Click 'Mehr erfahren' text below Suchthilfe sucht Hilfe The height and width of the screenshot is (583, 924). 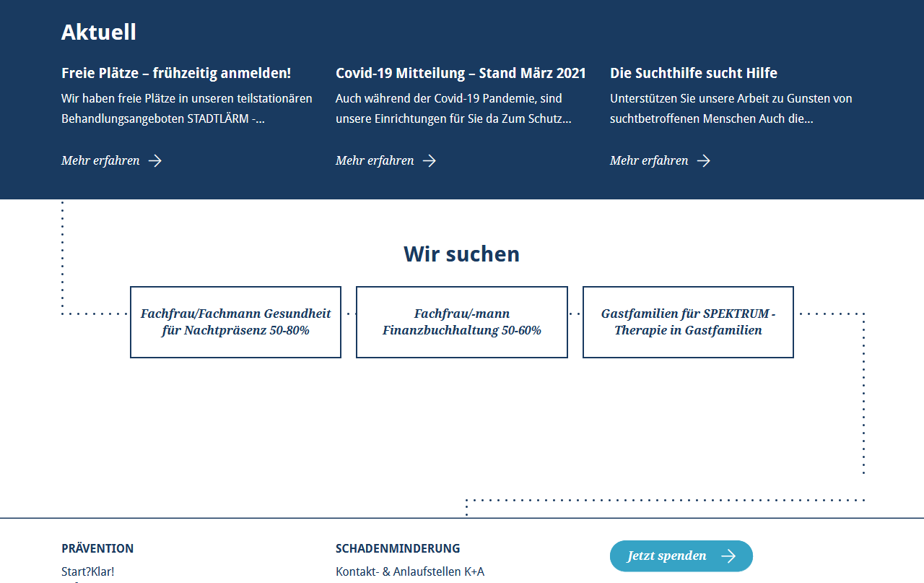[x=649, y=160]
